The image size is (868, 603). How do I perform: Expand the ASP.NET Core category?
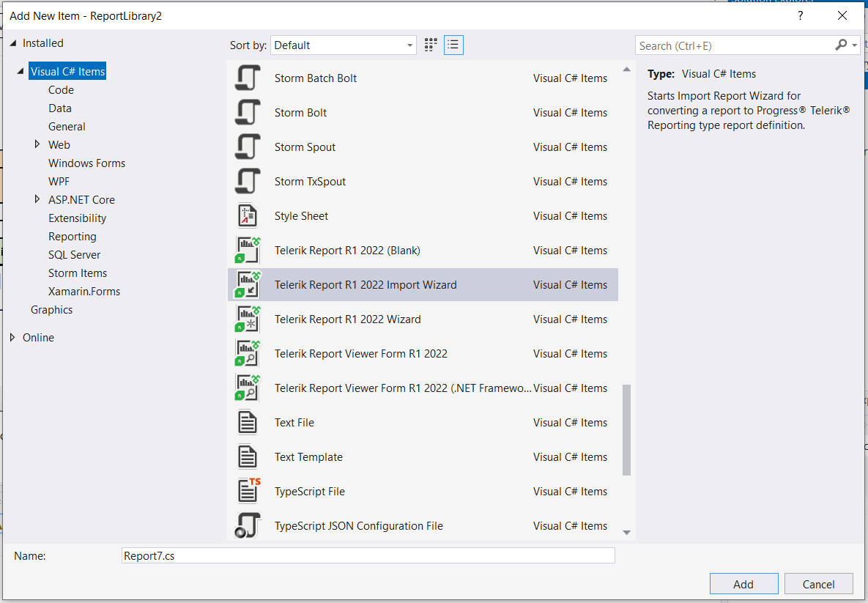pos(37,199)
